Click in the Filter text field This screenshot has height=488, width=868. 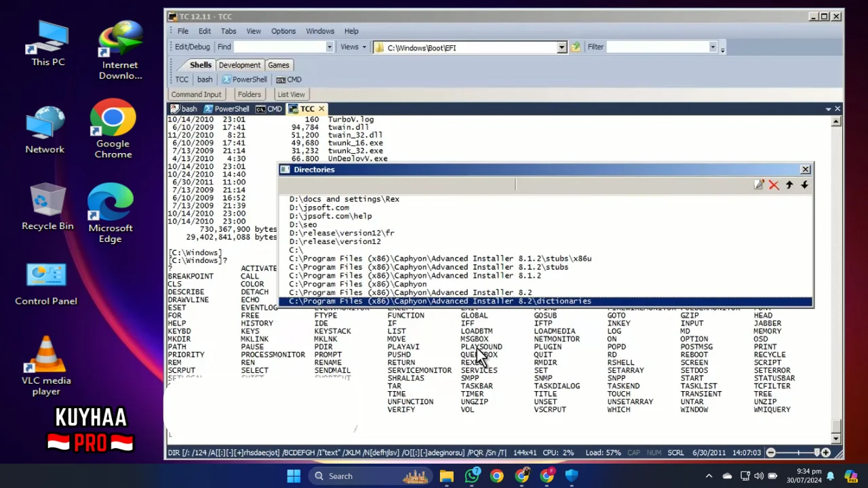657,47
